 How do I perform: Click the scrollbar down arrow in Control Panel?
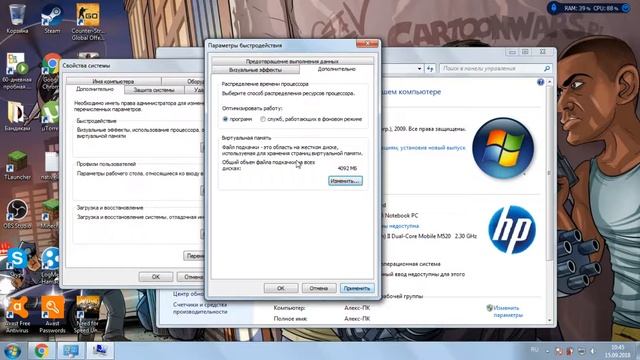[x=549, y=321]
